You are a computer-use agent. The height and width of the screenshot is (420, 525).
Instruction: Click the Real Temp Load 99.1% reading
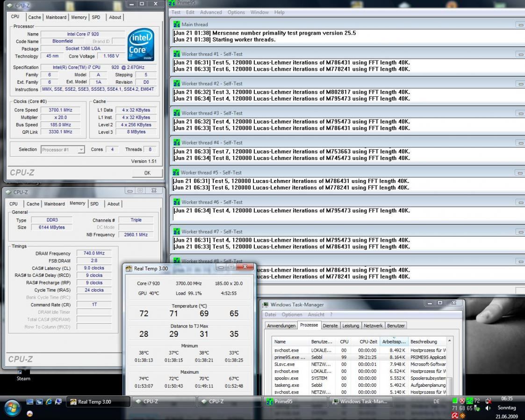(x=189, y=293)
